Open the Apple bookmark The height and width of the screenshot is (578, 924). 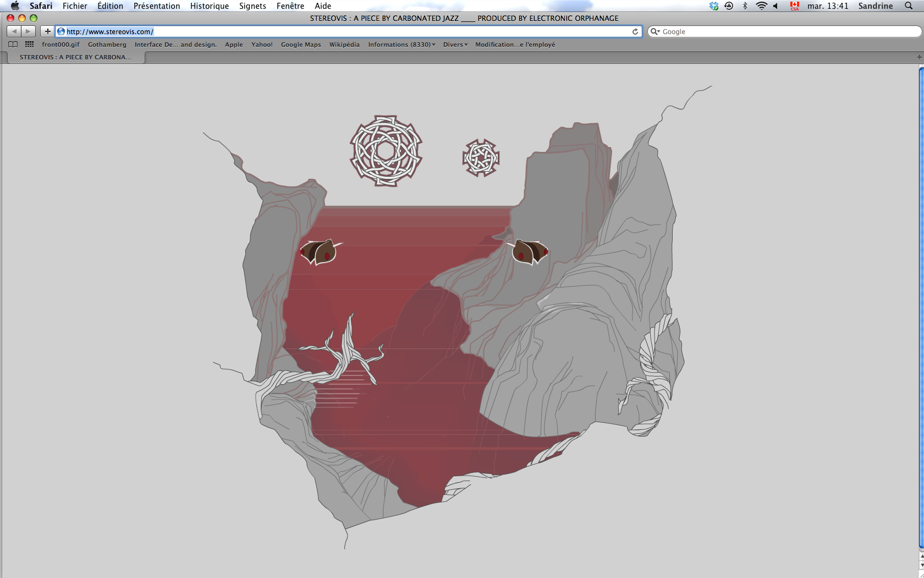pyautogui.click(x=234, y=45)
